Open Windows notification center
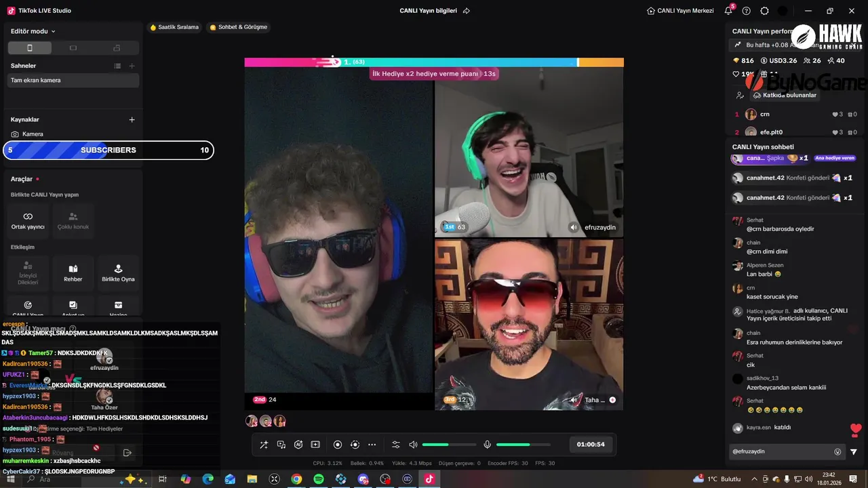 853,479
